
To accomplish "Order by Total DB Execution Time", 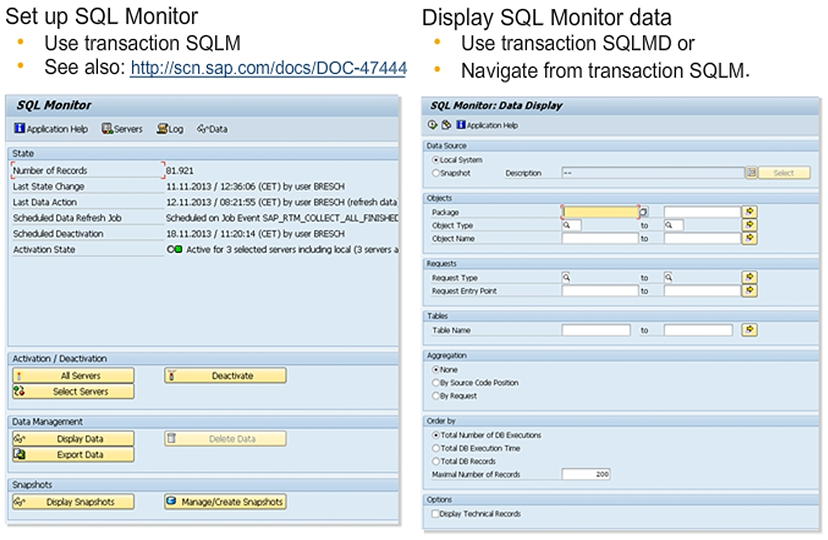I will pos(435,448).
